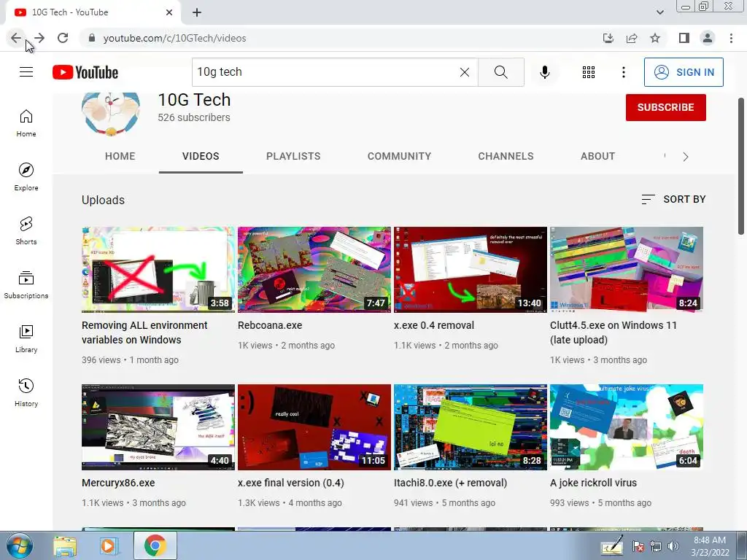This screenshot has width=747, height=560.
Task: Run search with the magnifier button
Action: (x=500, y=72)
